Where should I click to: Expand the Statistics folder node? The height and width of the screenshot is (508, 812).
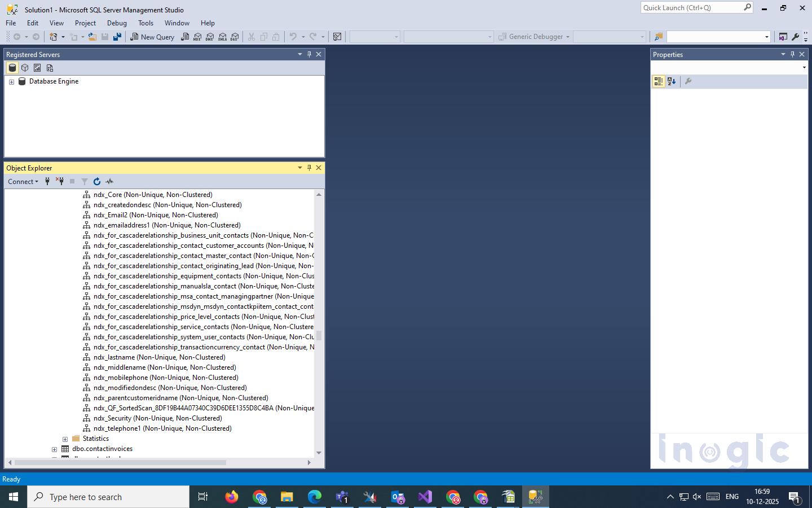[65, 439]
